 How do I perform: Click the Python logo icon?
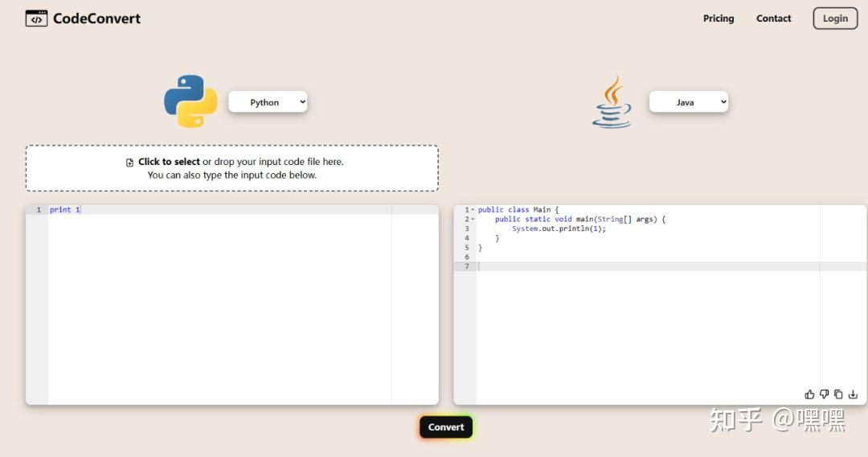point(190,101)
